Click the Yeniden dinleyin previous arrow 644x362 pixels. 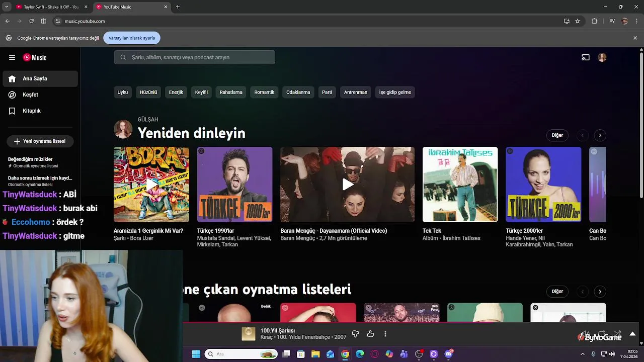tap(582, 135)
